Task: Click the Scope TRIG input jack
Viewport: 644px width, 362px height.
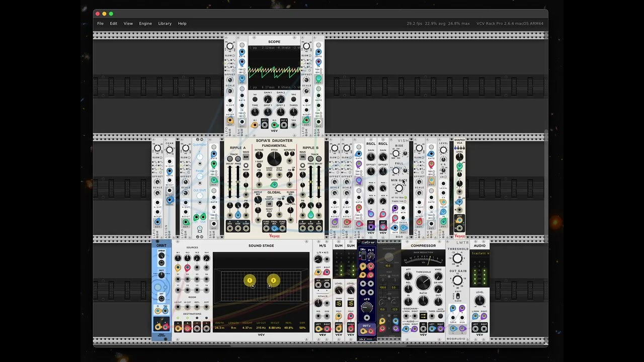Action: (x=293, y=125)
